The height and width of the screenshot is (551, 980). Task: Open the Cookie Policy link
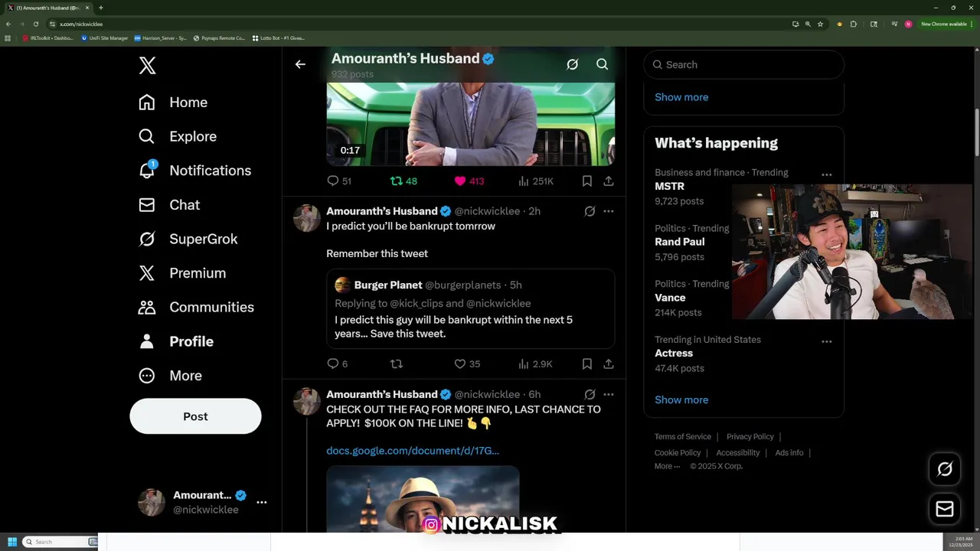678,453
